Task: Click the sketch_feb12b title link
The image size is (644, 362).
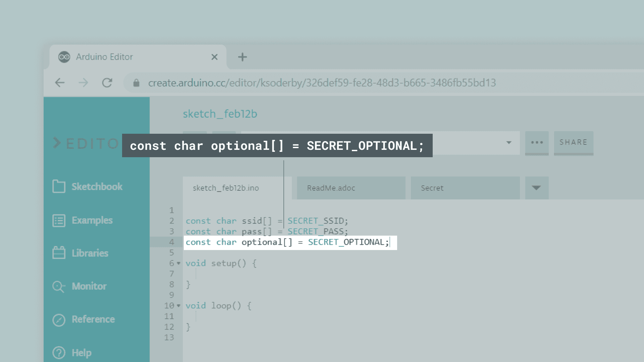Action: tap(220, 114)
